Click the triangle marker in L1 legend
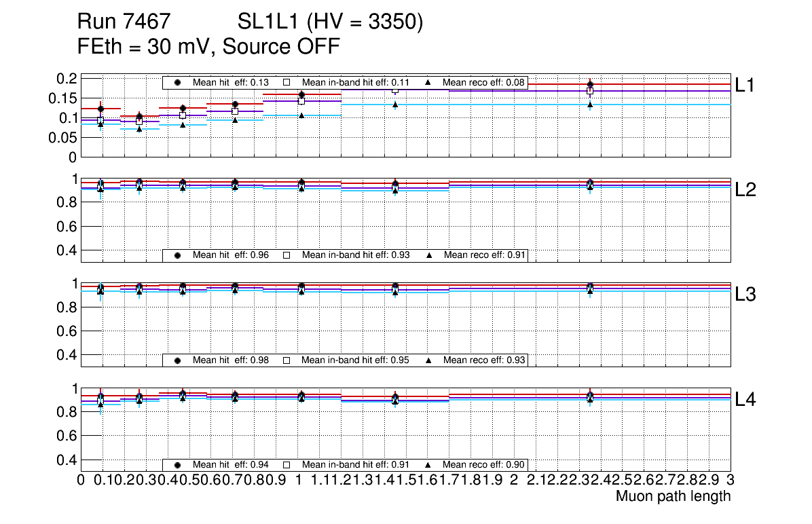Screen dimensions: 812x524 [428, 83]
